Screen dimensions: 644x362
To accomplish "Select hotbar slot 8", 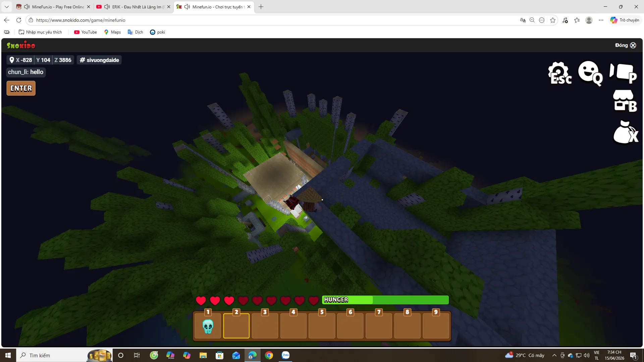I will [x=408, y=326].
